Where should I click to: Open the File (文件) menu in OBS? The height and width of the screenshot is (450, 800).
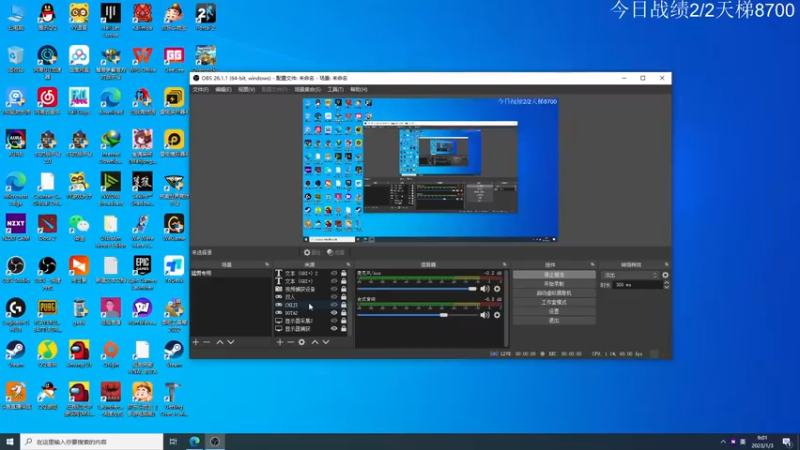tap(201, 89)
